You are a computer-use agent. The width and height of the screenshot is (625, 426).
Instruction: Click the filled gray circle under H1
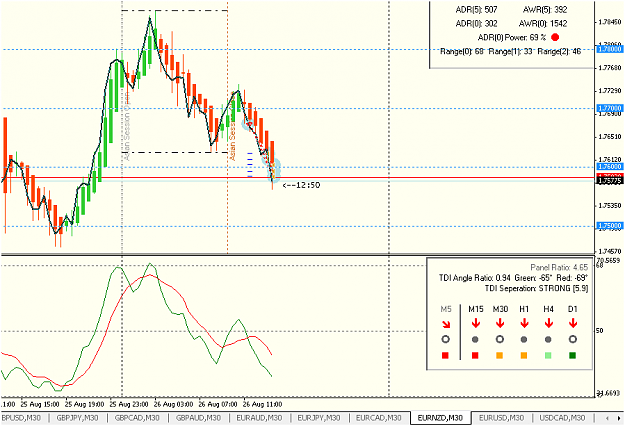tap(524, 340)
